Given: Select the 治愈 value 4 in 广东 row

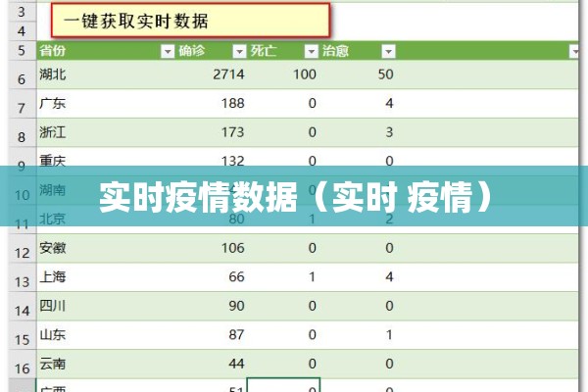Looking at the screenshot, I should point(358,104).
